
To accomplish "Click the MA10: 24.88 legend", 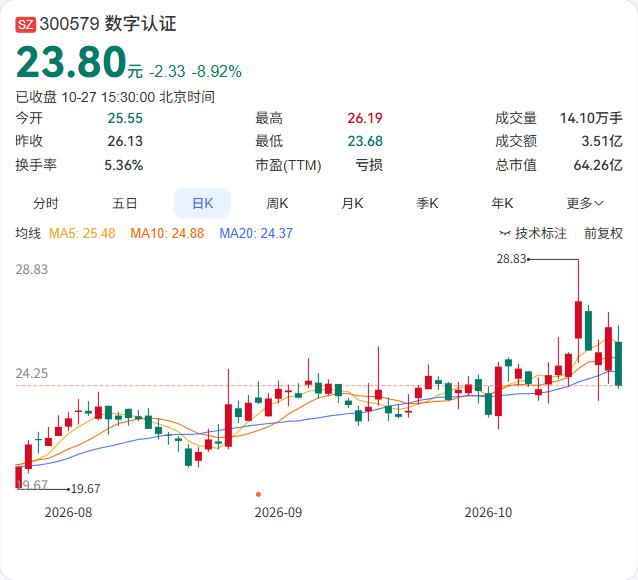I will pos(167,233).
